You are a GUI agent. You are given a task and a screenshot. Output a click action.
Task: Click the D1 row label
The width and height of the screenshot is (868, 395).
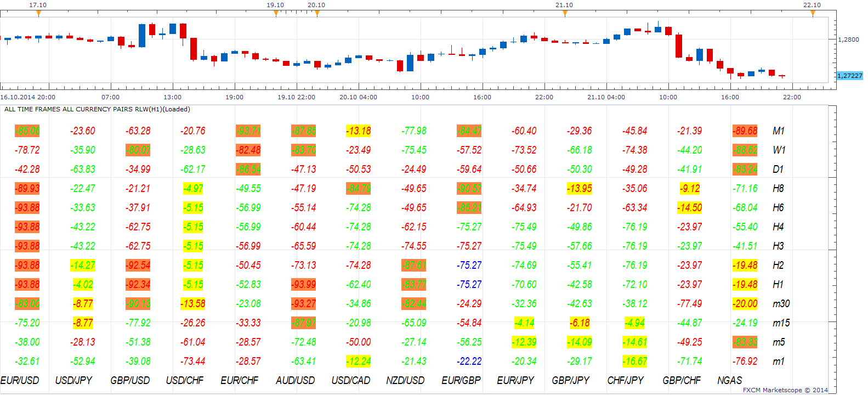[x=778, y=170]
